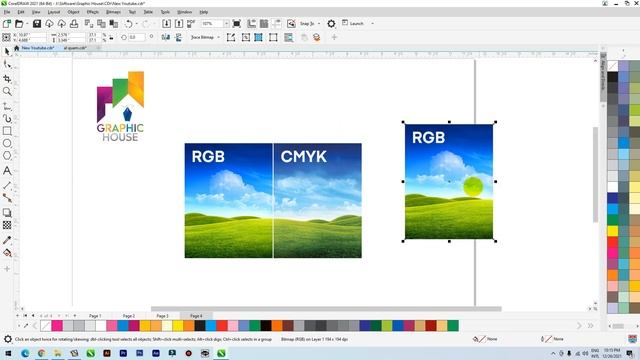Viewport: 640px width, 360px height.
Task: Pick black swatch in right palette
Action: [612, 77]
